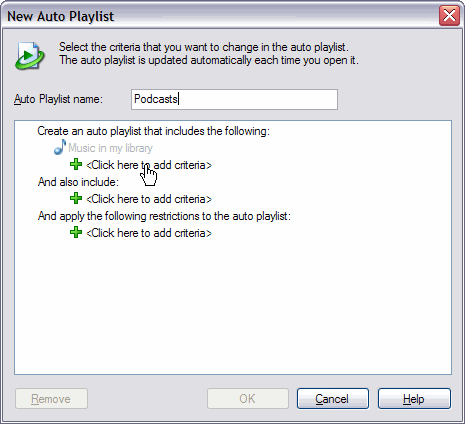Click into the Auto Playlist name field
Image resolution: width=465 pixels, height=424 pixels.
(234, 99)
